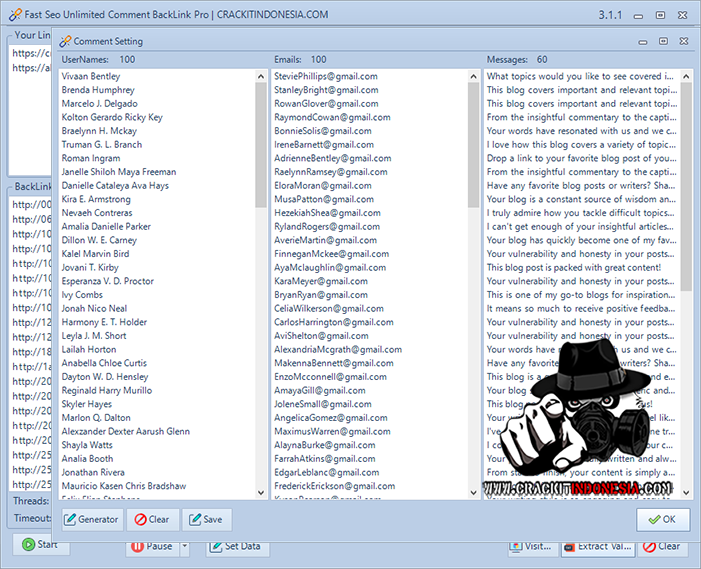701x569 pixels.
Task: Select username Vivaan Bentley
Action: (x=91, y=76)
